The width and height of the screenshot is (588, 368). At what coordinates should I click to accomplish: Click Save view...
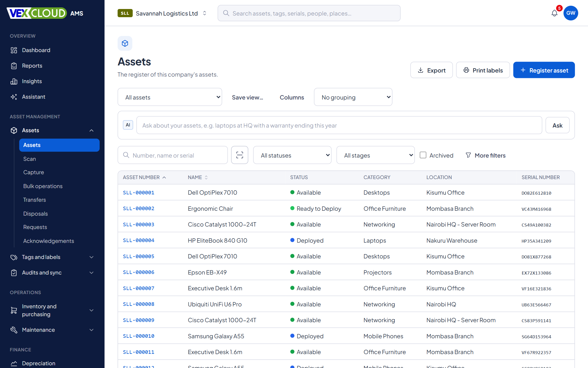click(247, 97)
